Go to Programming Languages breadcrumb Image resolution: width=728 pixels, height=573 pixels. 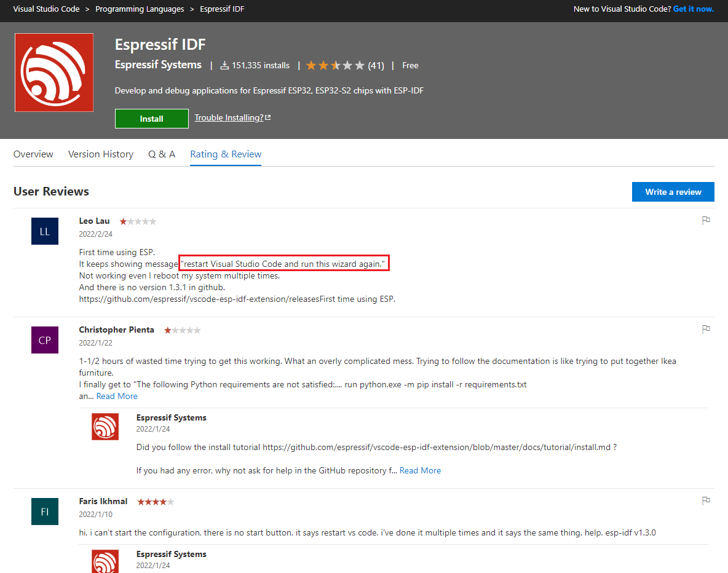point(140,9)
